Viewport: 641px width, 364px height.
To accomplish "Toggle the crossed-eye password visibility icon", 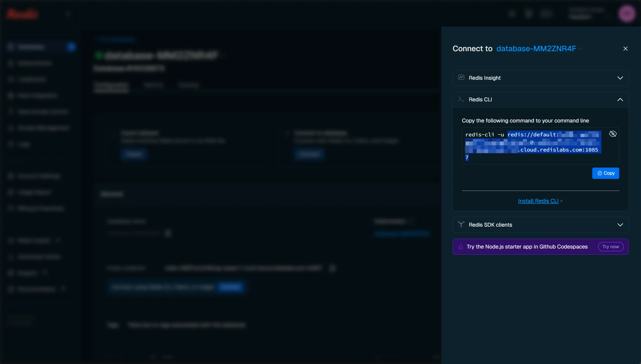I will [x=613, y=134].
